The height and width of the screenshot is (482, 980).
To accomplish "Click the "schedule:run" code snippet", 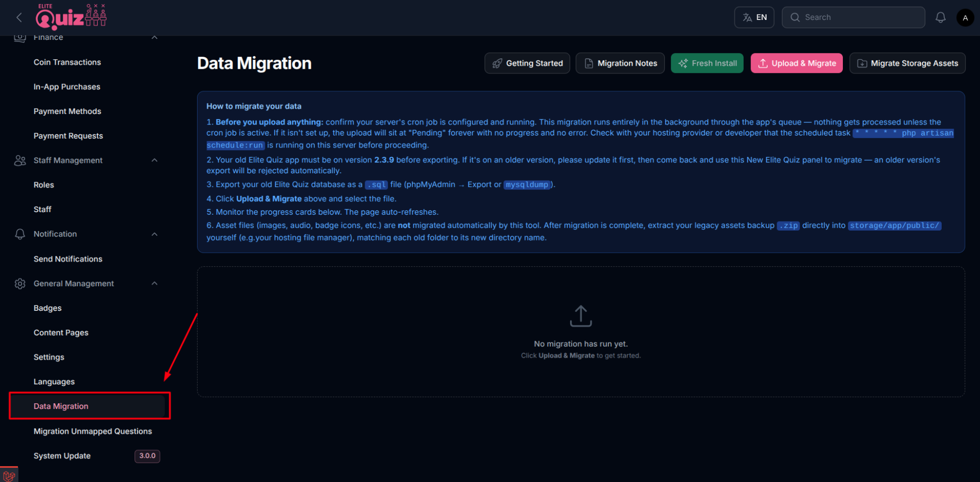I will pyautogui.click(x=235, y=145).
